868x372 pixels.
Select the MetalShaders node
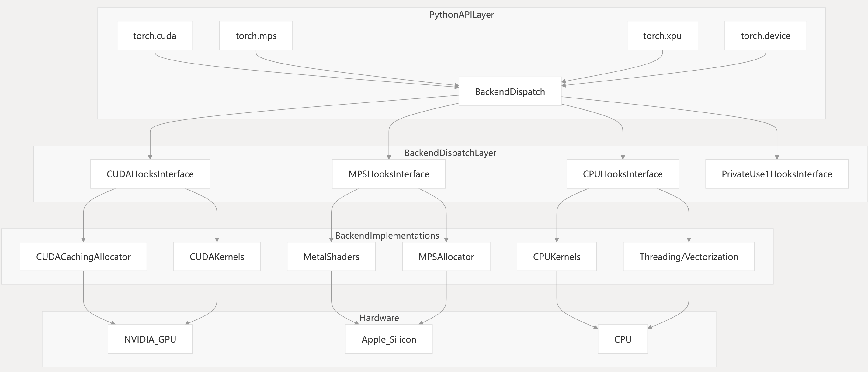coord(331,257)
